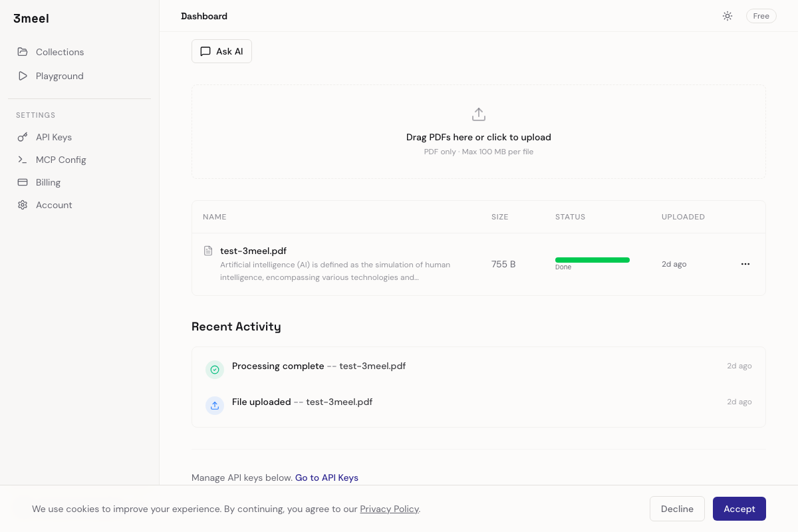The image size is (798, 532).
Task: Open the Privacy Policy link
Action: click(x=389, y=509)
